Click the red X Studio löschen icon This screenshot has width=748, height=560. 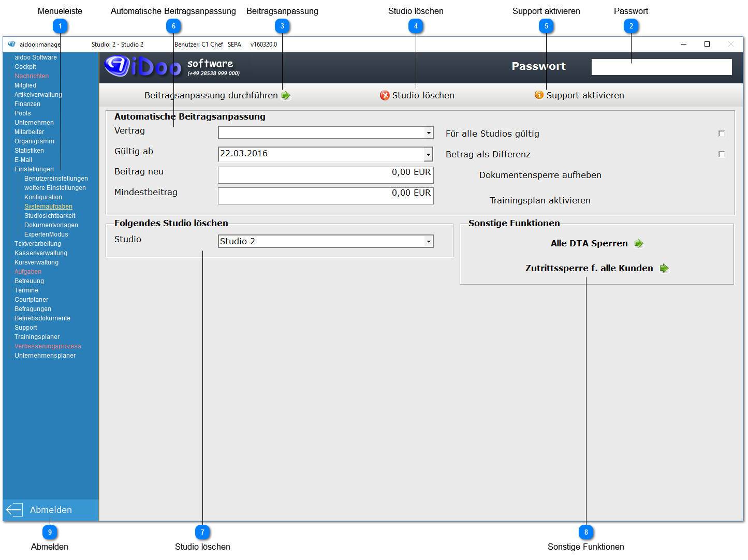coord(385,95)
